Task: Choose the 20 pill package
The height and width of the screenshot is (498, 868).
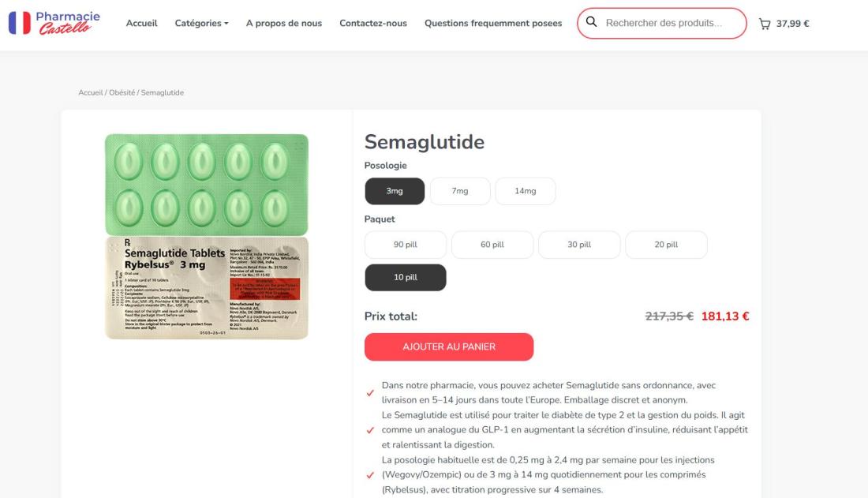Action: tap(666, 245)
